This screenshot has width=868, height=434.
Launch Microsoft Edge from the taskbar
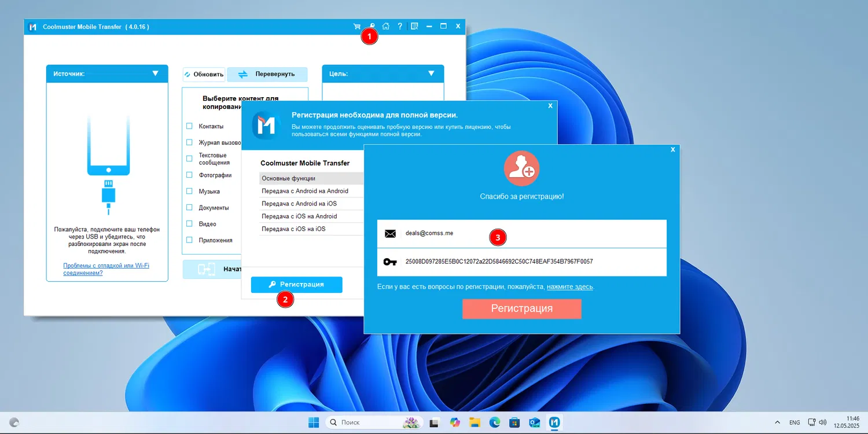pyautogui.click(x=495, y=422)
